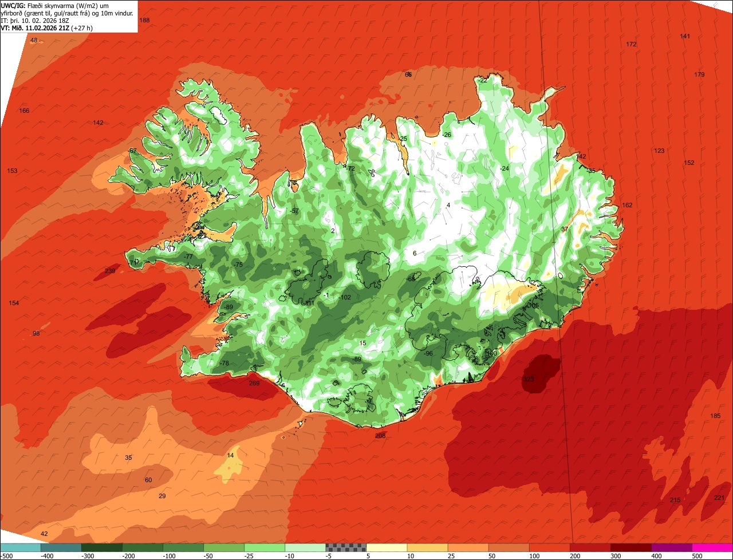Screen dimensions: 733x560
Task: Click the legend swatch between 100 and 200
Action: pos(549,547)
